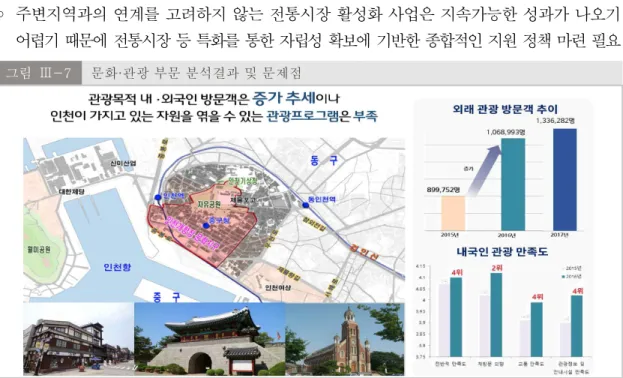Click the blue marker dot at 중구청

[x=206, y=226]
